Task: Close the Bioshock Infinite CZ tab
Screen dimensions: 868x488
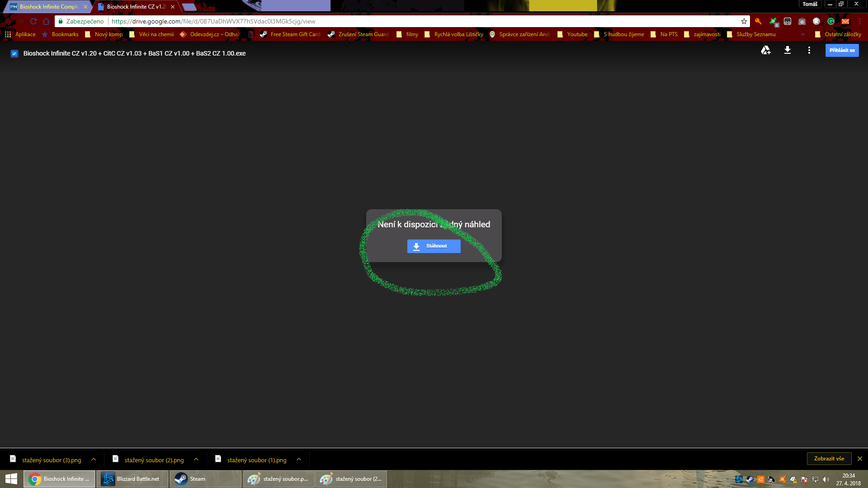Action: (173, 7)
